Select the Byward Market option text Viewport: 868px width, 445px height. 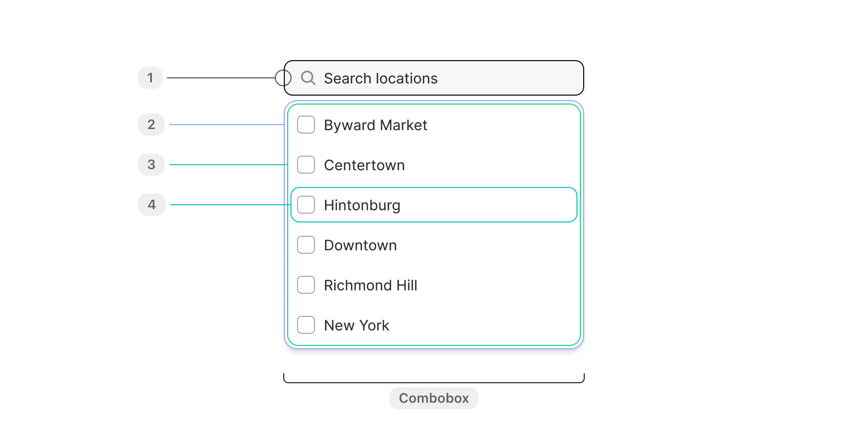coord(376,125)
